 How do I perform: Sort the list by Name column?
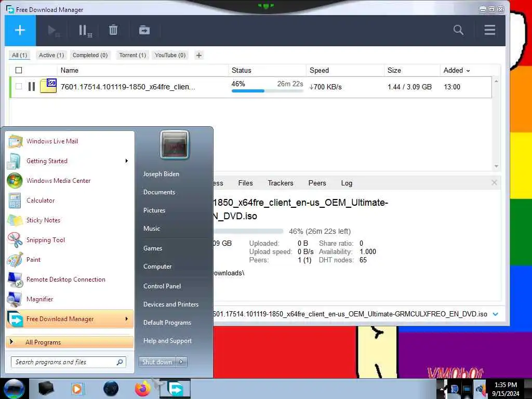point(70,70)
